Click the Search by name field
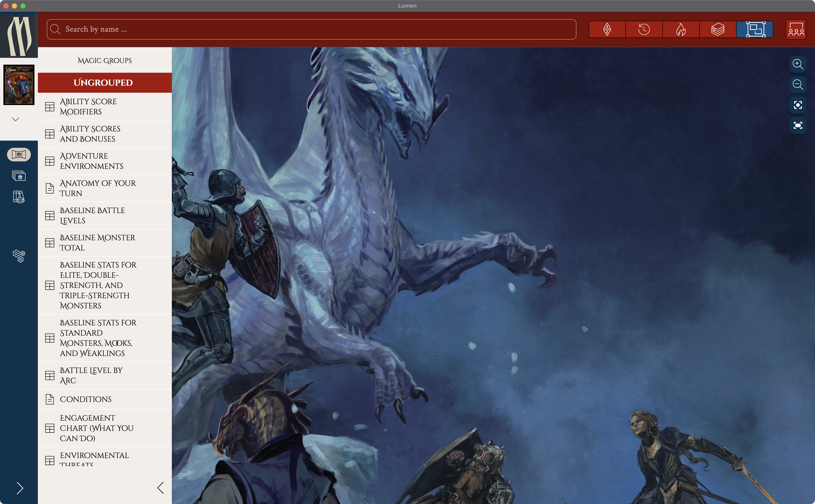The width and height of the screenshot is (815, 504). (311, 29)
